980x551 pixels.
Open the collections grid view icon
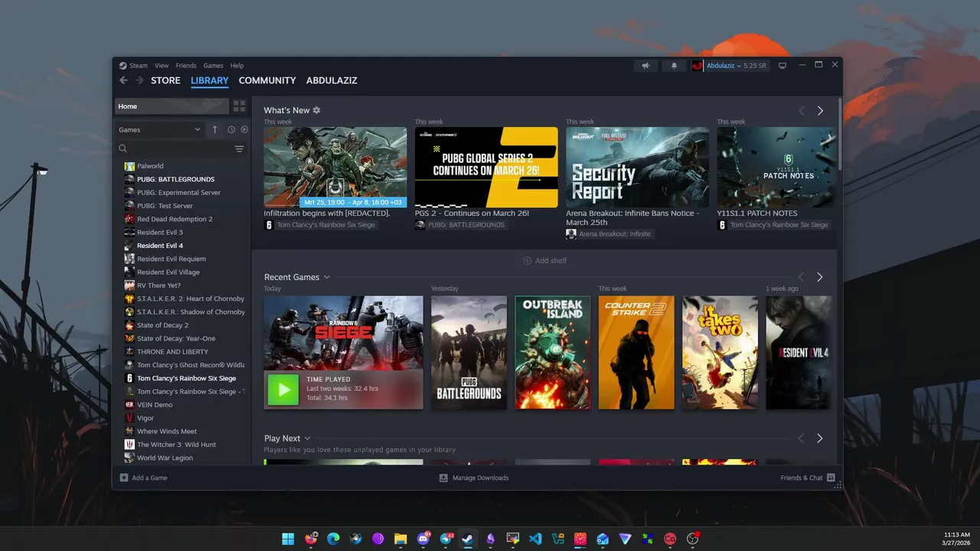(240, 106)
